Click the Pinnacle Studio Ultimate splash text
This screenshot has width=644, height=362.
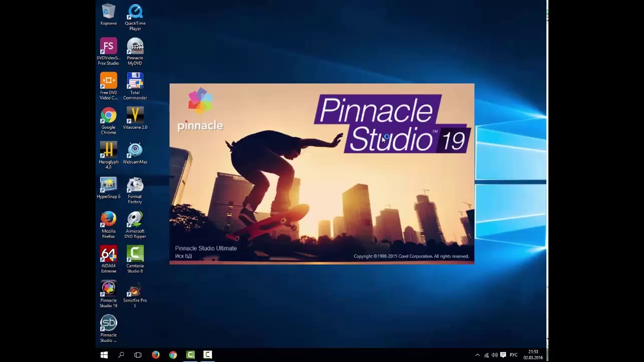[x=206, y=248]
